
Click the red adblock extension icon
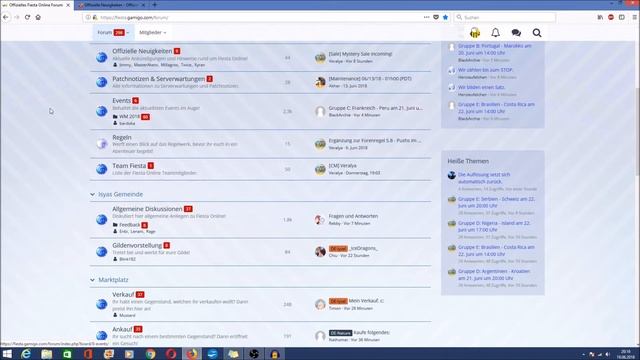[x=611, y=17]
